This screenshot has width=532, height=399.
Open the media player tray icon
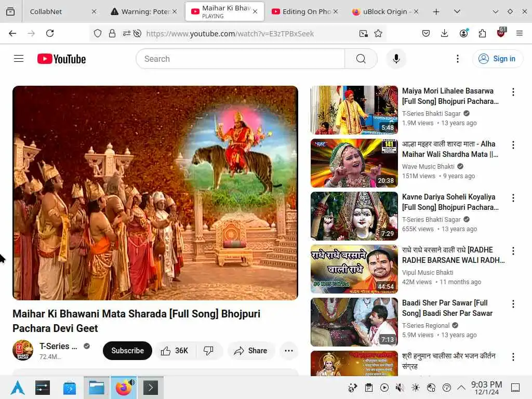click(384, 388)
